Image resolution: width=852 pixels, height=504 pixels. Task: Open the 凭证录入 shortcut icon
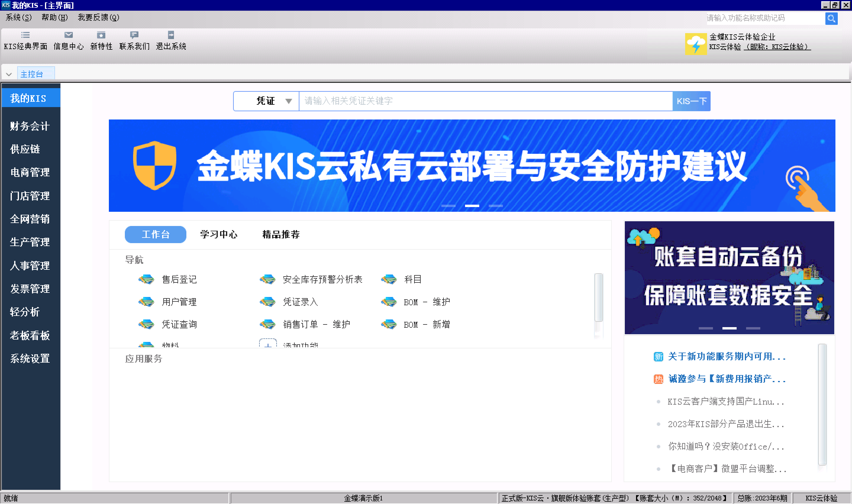tap(268, 302)
